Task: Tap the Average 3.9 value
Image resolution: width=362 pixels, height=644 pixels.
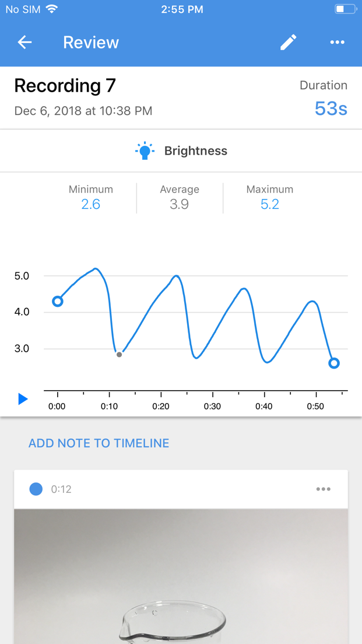Action: tap(180, 204)
